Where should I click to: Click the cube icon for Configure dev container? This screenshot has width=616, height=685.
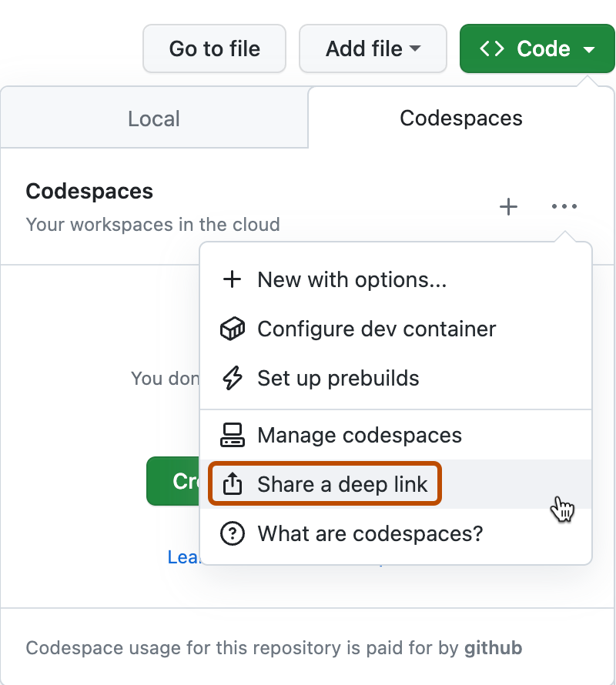[232, 329]
